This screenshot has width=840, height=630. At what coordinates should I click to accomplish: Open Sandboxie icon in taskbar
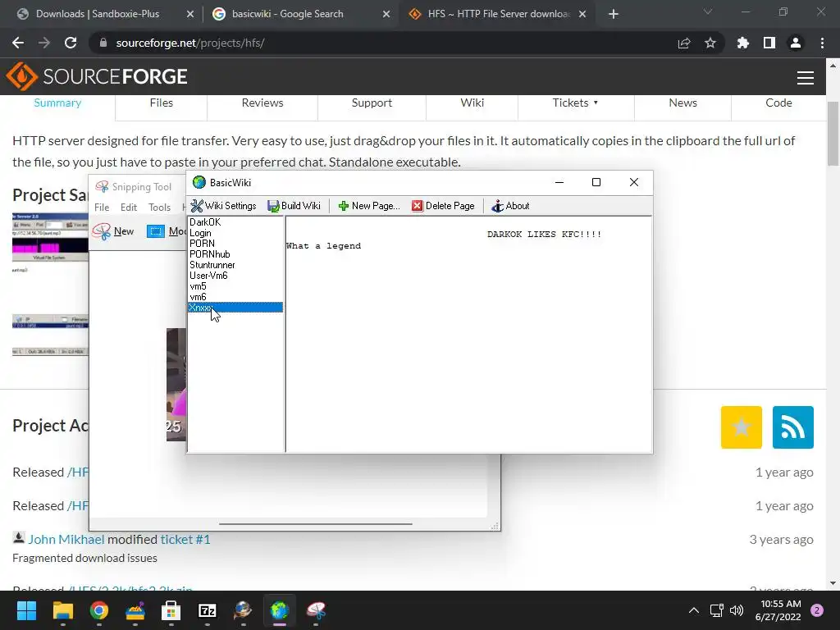tap(135, 610)
